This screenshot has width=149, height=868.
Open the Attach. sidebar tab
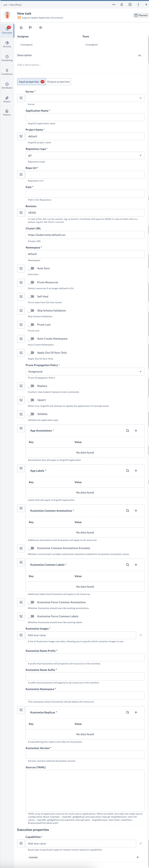7,99
